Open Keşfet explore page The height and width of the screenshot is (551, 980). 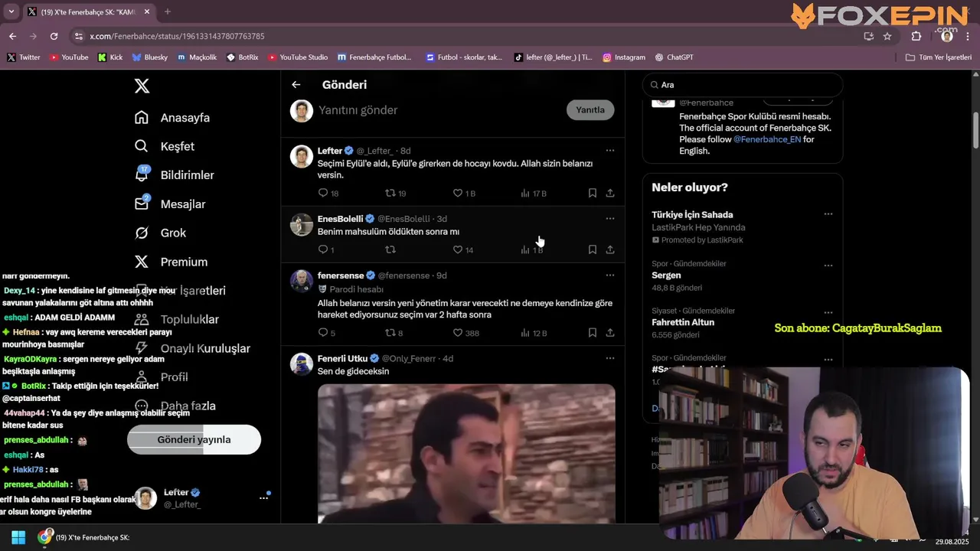165,146
